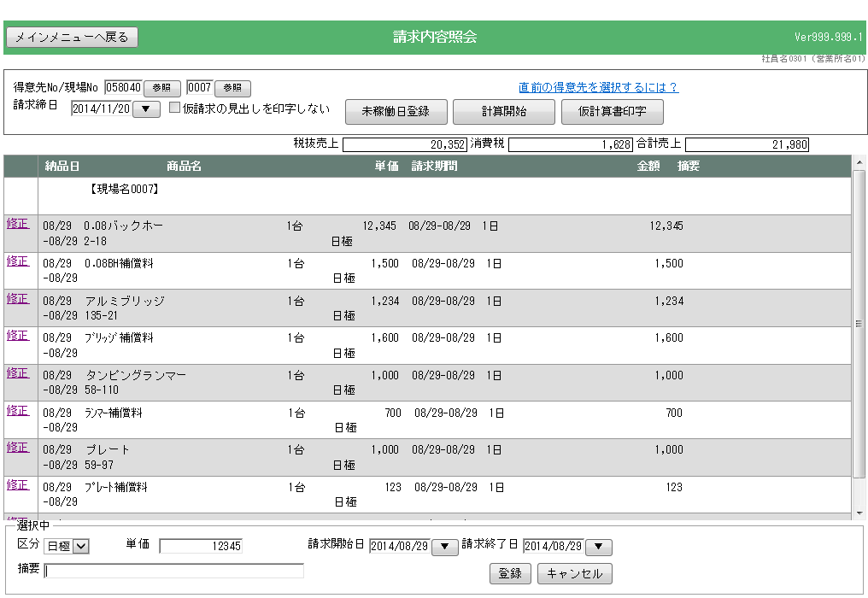Click 仮計算書印字 button

612,112
